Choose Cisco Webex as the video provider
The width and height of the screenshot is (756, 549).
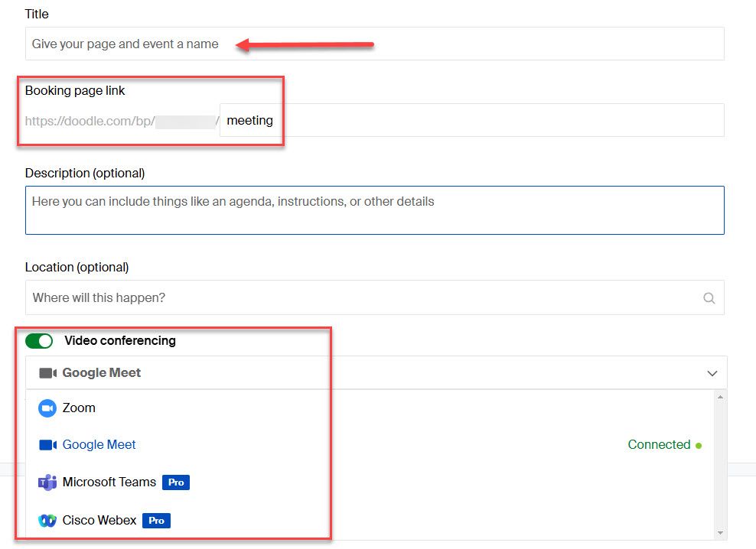99,520
